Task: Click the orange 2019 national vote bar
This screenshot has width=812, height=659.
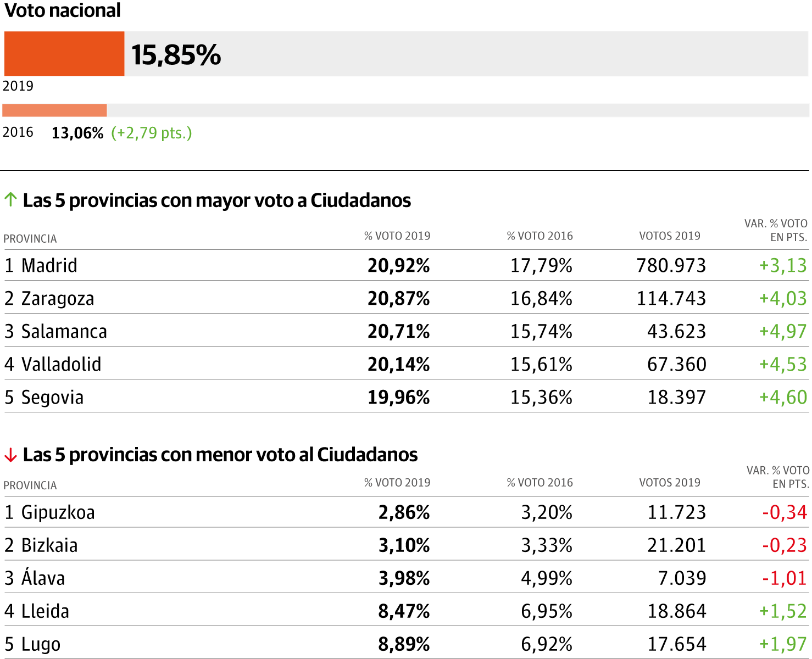Action: pyautogui.click(x=64, y=54)
